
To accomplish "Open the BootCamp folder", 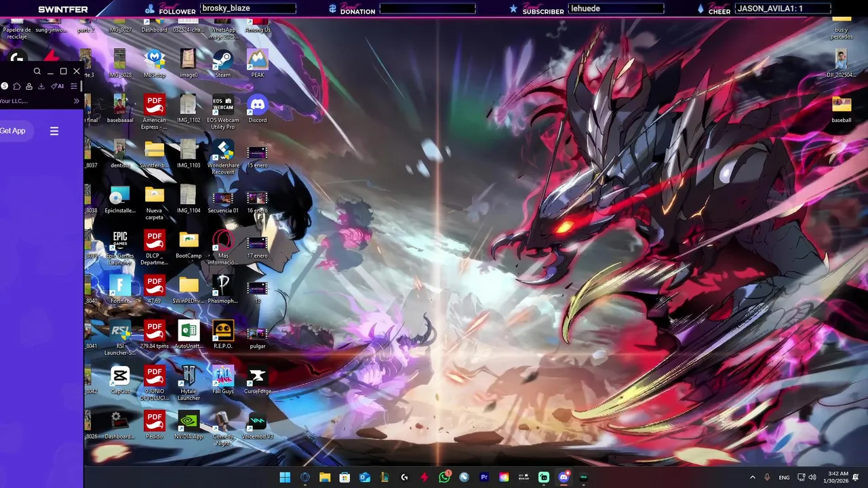I will coord(189,245).
